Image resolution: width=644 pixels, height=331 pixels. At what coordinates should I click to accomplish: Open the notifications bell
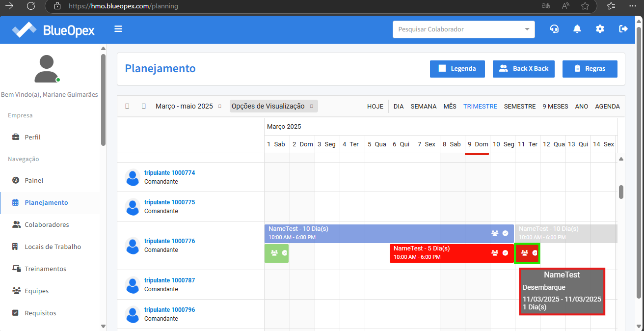click(577, 29)
